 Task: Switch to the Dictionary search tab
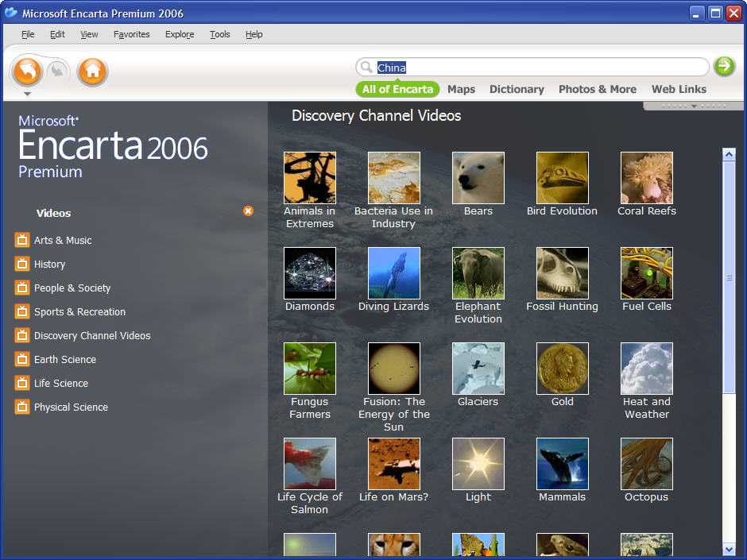pos(517,89)
